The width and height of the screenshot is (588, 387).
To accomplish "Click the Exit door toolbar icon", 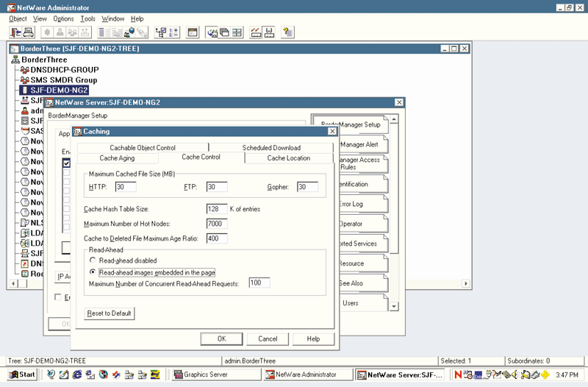I will coord(15,32).
